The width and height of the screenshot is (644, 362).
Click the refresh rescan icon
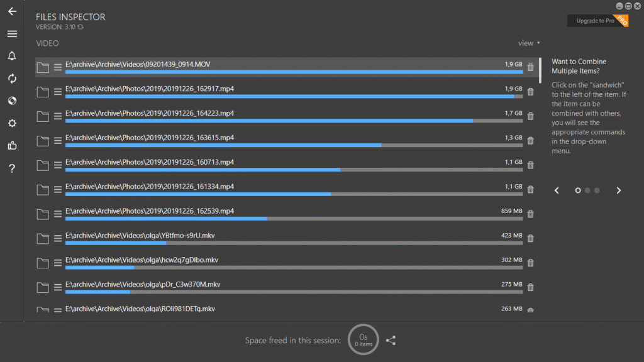12,79
